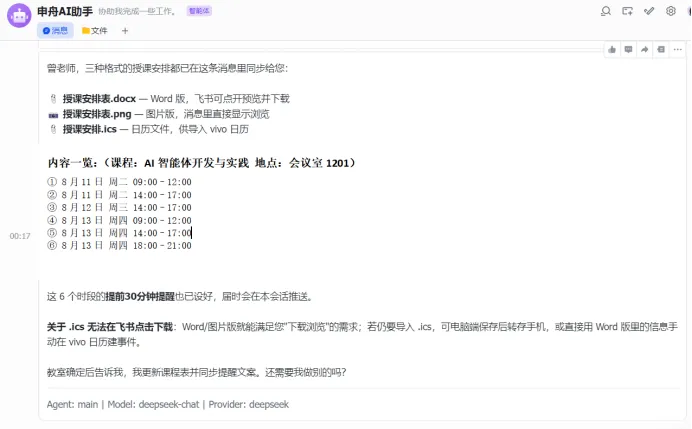Add a new tab with plus button
Screen dimensions: 692x429
tap(125, 30)
